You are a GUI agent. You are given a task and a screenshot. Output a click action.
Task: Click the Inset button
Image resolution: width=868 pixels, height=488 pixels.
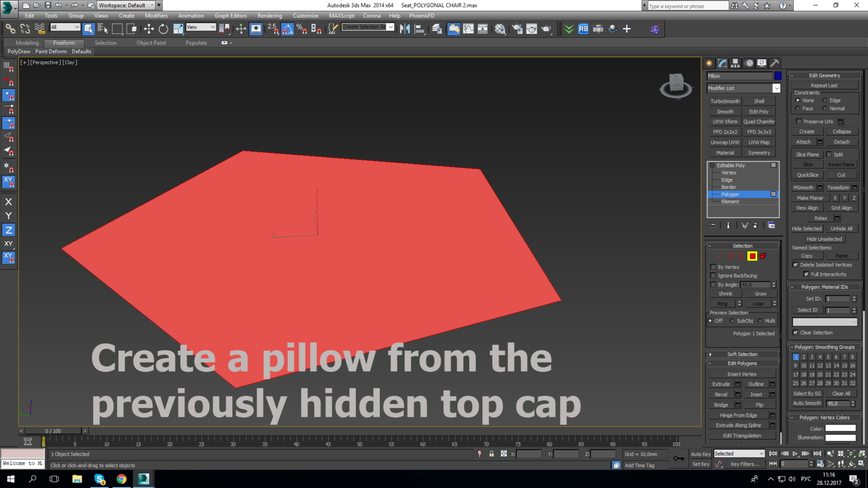pyautogui.click(x=756, y=395)
